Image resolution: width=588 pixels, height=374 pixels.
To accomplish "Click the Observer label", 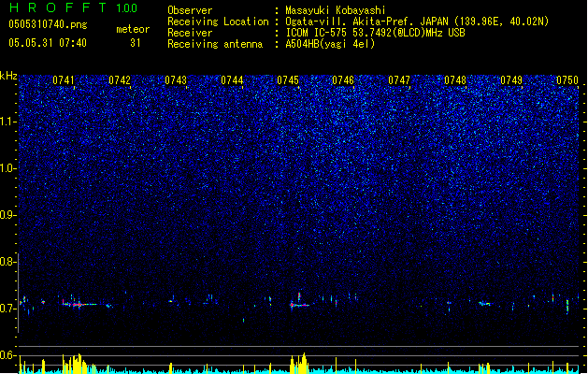I will 190,10.
